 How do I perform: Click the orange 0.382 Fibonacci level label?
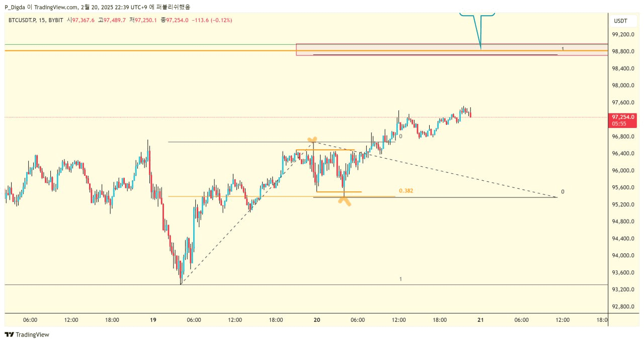point(406,191)
